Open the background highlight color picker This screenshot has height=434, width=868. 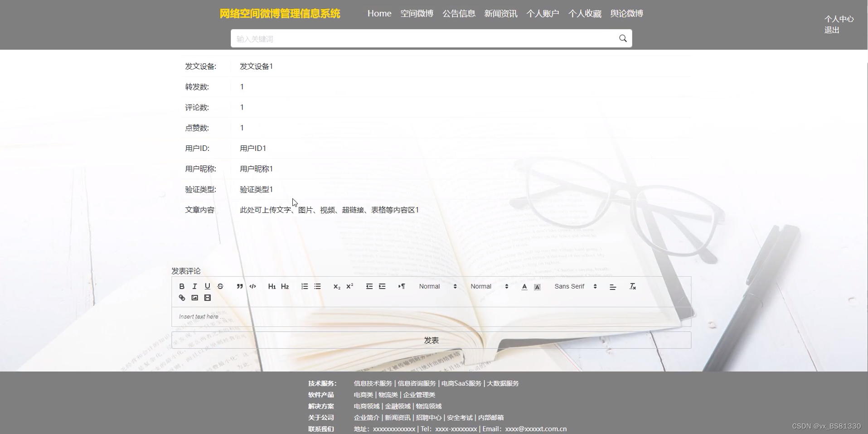pyautogui.click(x=537, y=286)
